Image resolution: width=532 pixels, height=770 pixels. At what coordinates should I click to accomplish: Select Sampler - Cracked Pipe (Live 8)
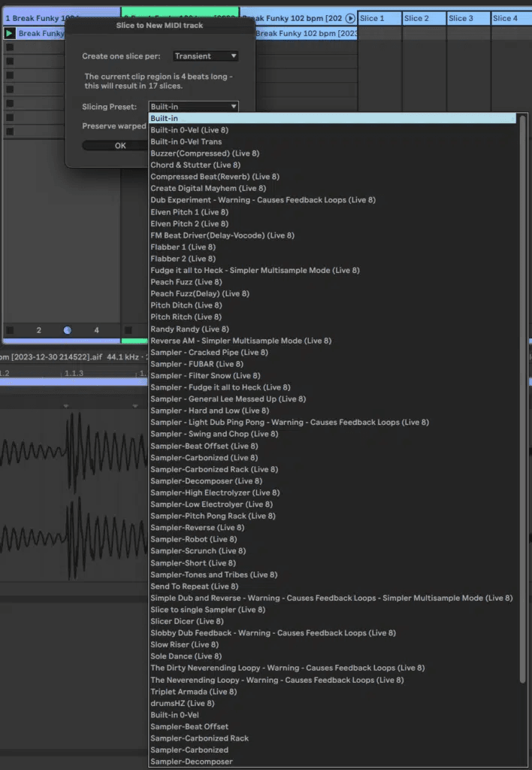click(333, 352)
